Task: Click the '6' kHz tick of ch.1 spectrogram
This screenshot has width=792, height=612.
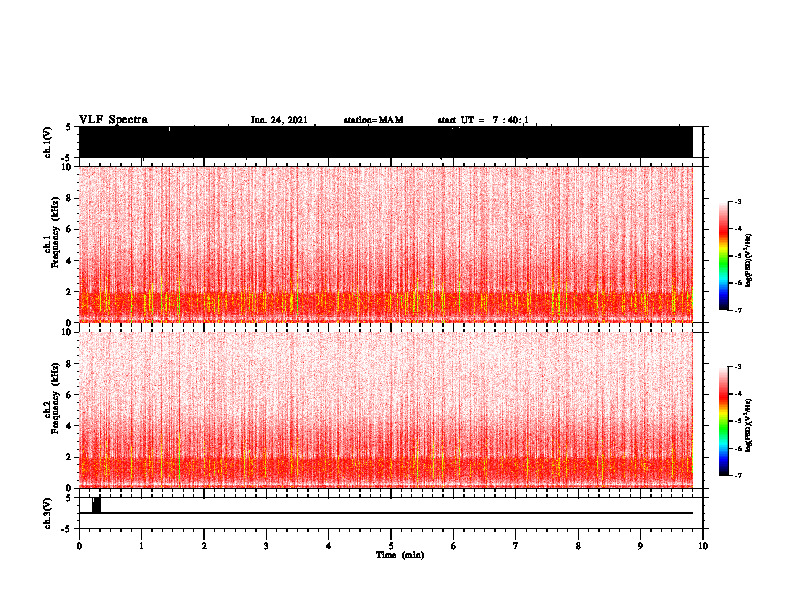Action: 70,229
